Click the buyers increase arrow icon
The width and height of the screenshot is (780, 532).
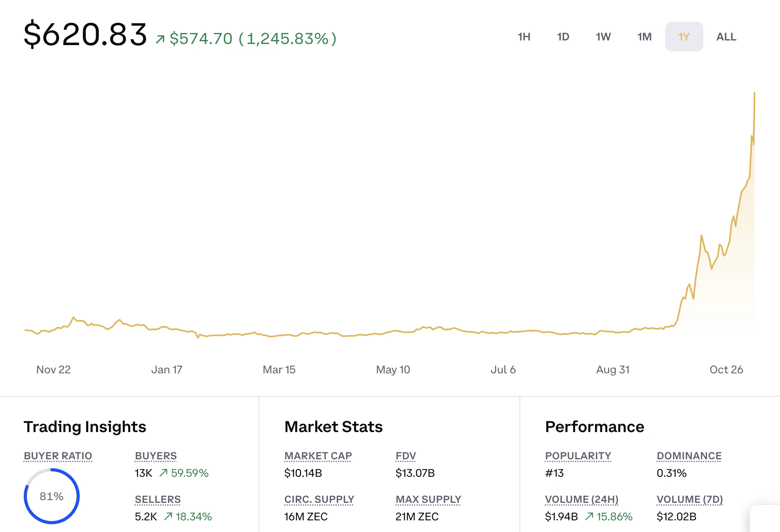pyautogui.click(x=163, y=472)
